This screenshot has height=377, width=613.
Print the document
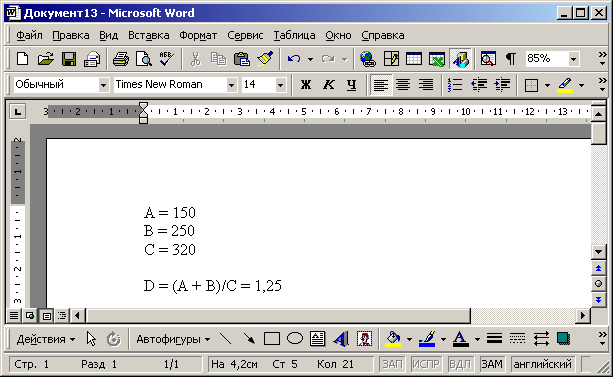[x=120, y=59]
